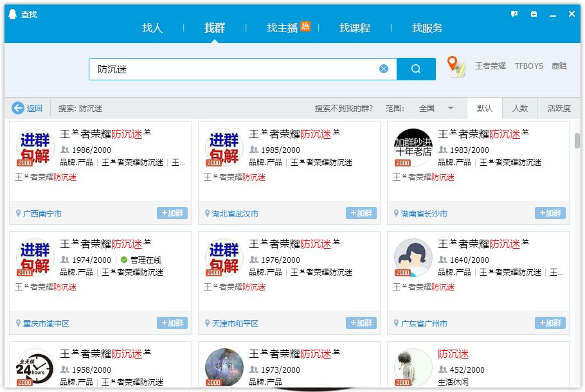
Task: Open the 广东省广州市 location link
Action: [424, 324]
